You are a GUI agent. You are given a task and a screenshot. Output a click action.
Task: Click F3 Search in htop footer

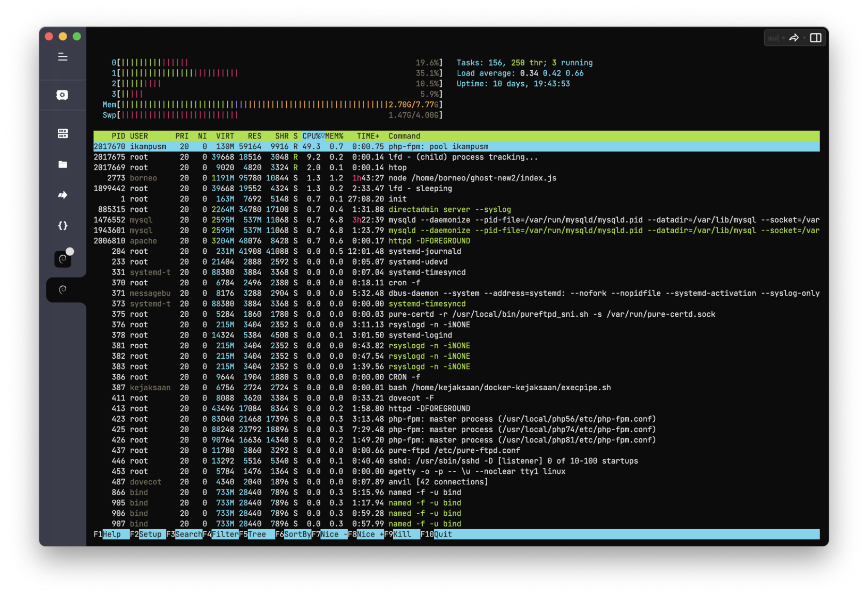[184, 534]
